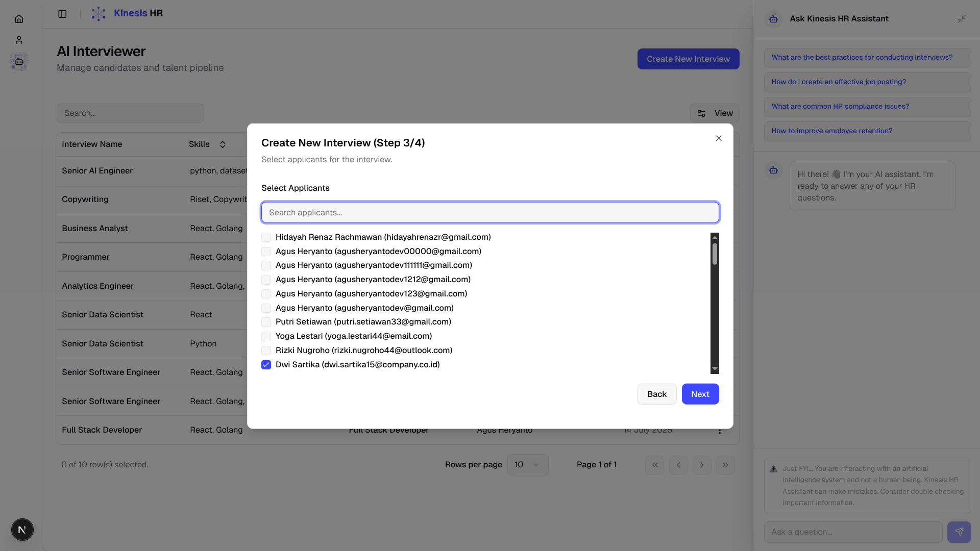Open the Rows per page dropdown
The width and height of the screenshot is (980, 551).
pyautogui.click(x=527, y=465)
